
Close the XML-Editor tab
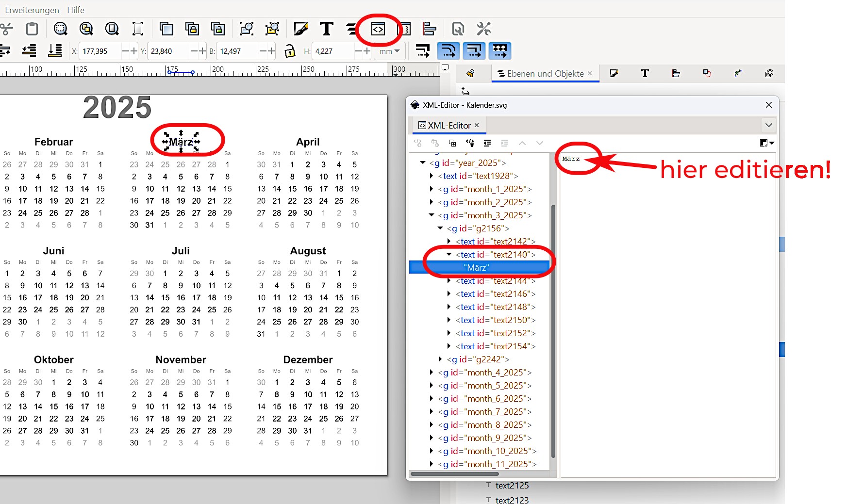tap(477, 125)
